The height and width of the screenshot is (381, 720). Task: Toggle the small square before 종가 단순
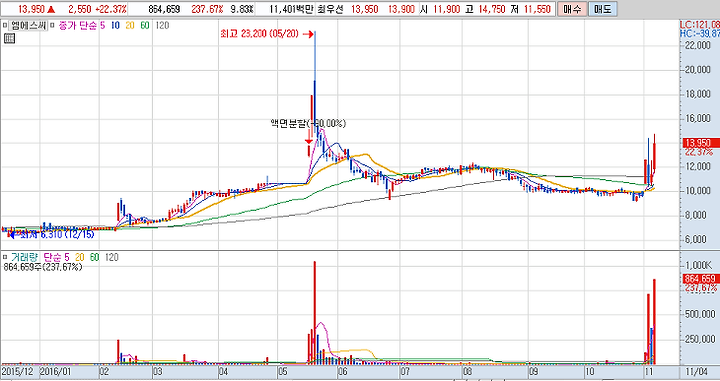[x=52, y=26]
